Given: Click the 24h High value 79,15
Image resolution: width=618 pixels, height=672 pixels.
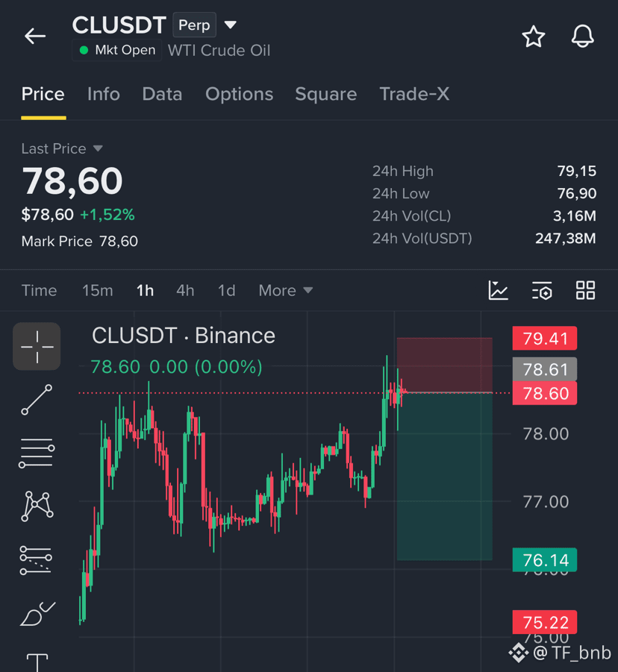Looking at the screenshot, I should click(576, 171).
